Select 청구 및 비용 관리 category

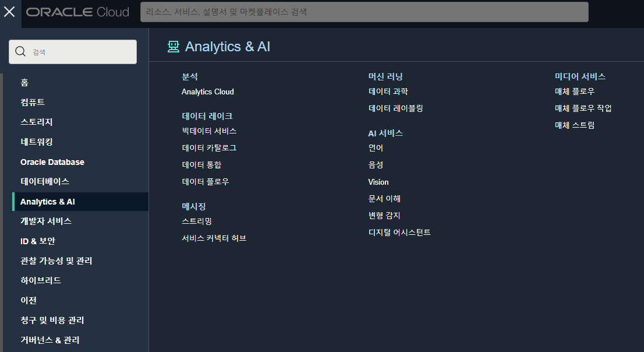click(x=52, y=320)
